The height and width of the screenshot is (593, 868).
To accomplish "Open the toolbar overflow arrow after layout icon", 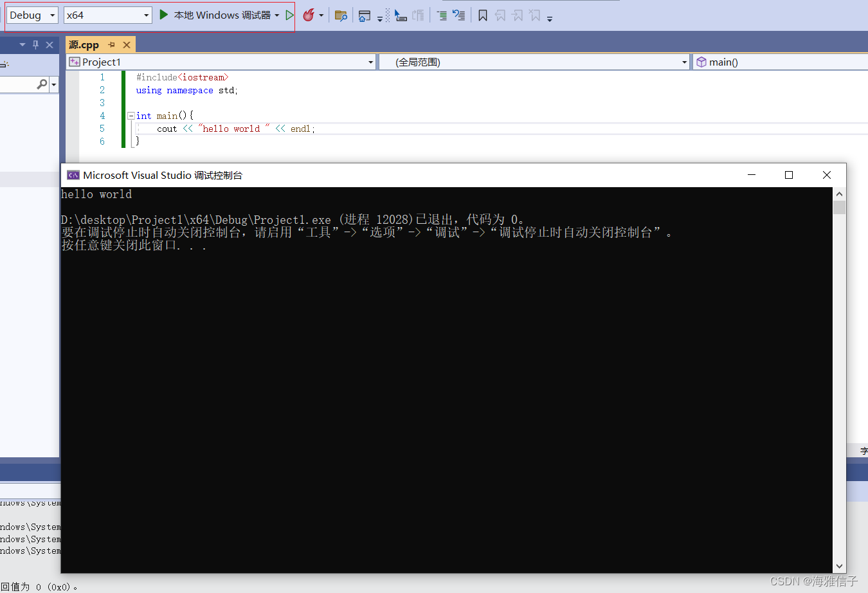I will [380, 19].
